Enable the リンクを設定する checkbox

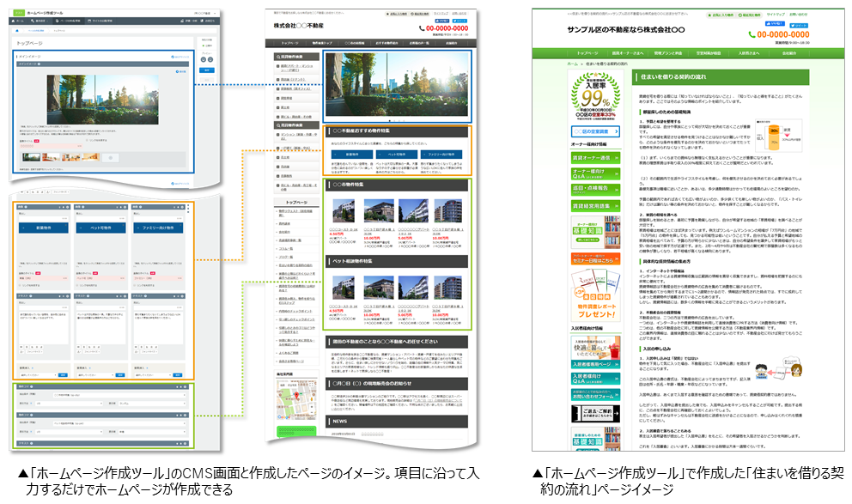click(86, 140)
